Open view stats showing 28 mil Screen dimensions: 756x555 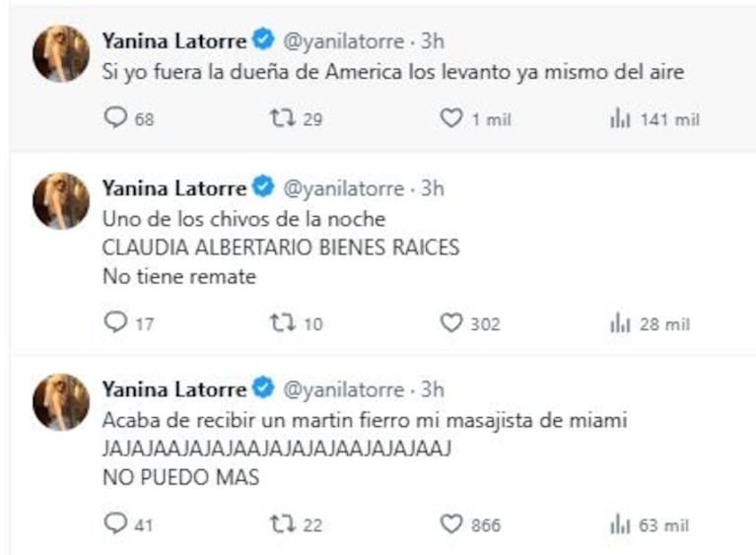click(x=620, y=322)
